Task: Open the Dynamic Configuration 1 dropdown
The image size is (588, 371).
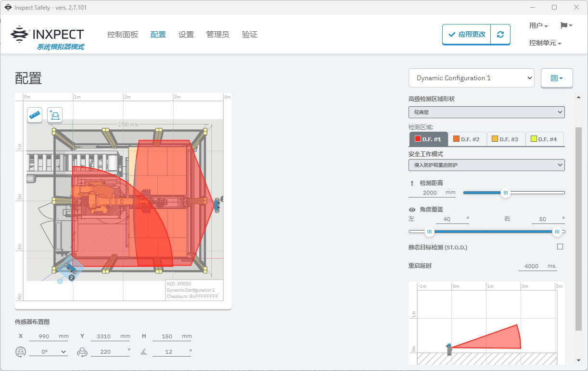Action: click(472, 78)
